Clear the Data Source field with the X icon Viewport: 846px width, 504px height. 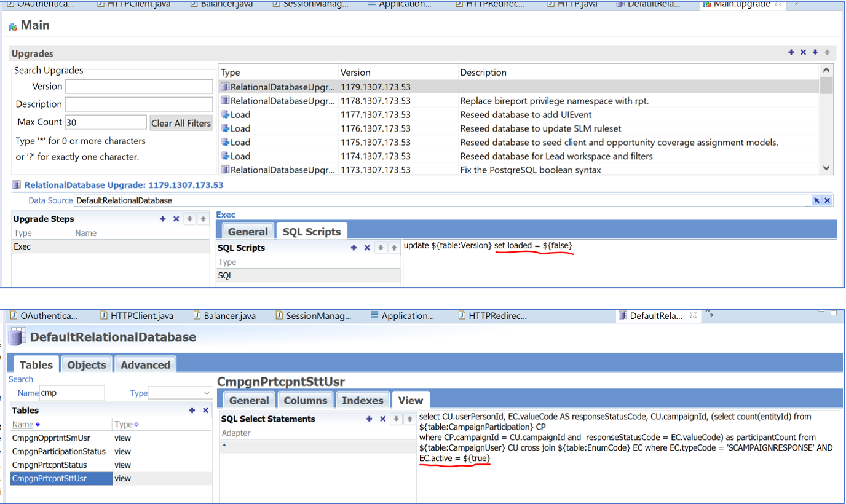click(x=828, y=200)
